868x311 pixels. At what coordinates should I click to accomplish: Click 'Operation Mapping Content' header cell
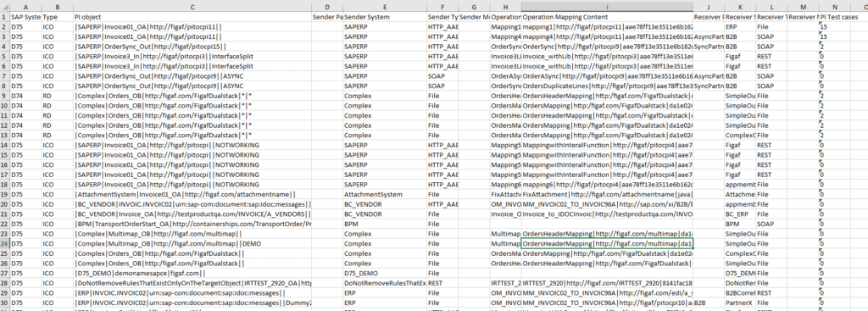click(607, 17)
